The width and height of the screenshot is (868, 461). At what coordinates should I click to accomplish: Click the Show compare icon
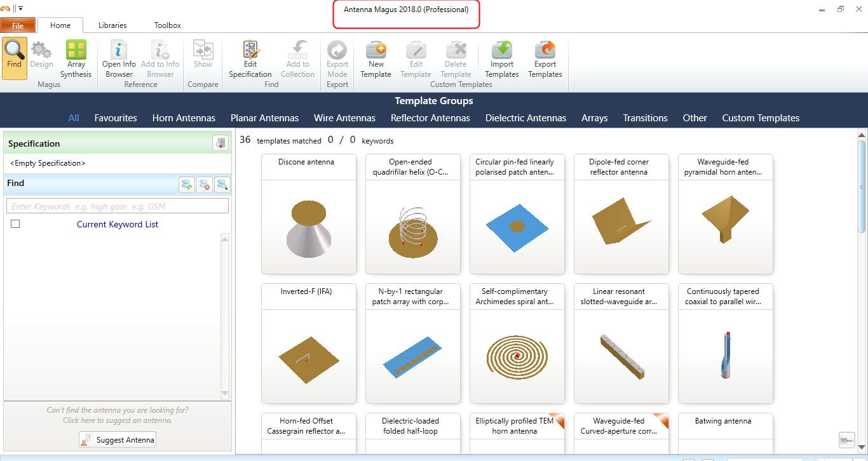pos(203,50)
